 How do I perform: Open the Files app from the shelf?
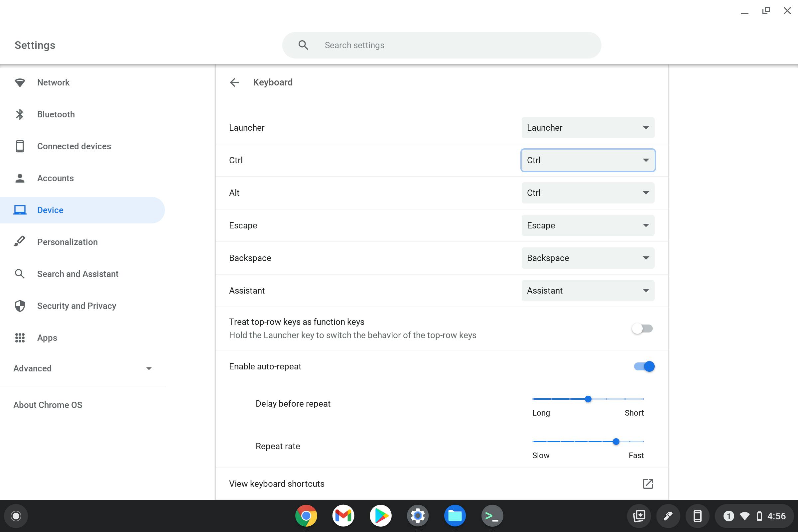pos(455,515)
